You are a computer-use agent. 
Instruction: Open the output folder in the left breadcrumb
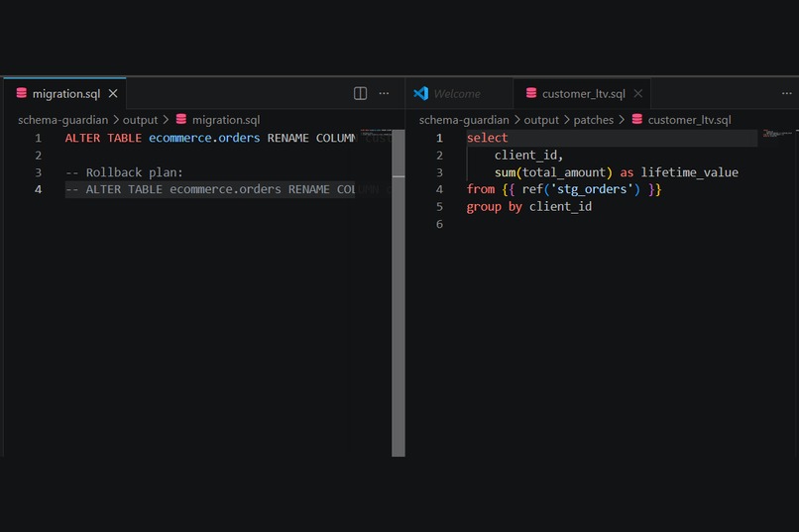[x=140, y=120]
